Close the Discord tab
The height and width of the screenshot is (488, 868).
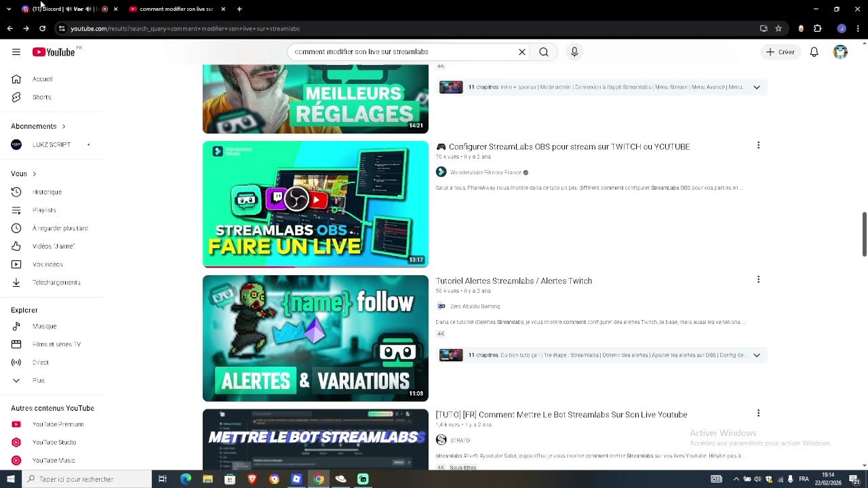(x=115, y=9)
